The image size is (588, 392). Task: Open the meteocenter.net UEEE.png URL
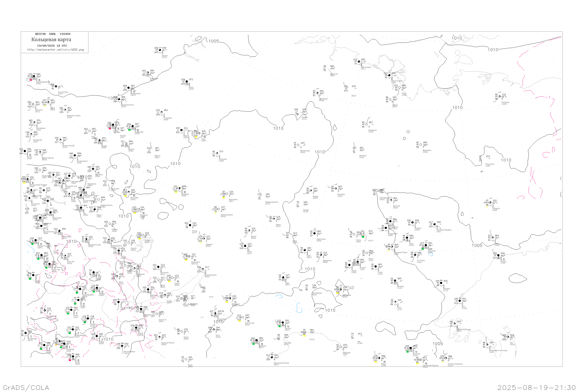(55, 50)
